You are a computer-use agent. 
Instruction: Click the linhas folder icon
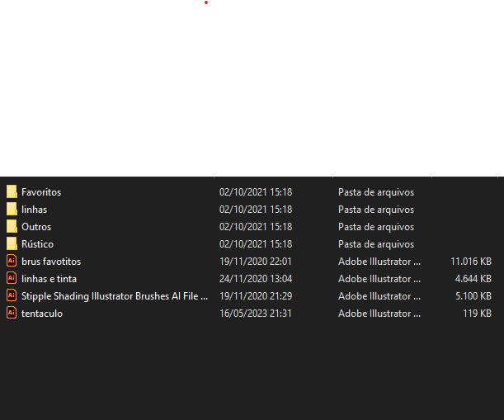(x=12, y=209)
